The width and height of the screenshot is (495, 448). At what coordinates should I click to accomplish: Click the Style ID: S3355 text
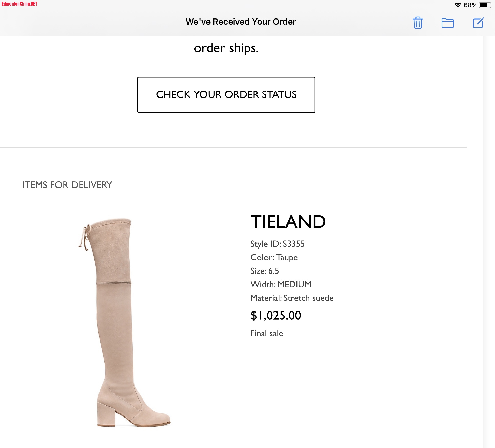pyautogui.click(x=277, y=244)
